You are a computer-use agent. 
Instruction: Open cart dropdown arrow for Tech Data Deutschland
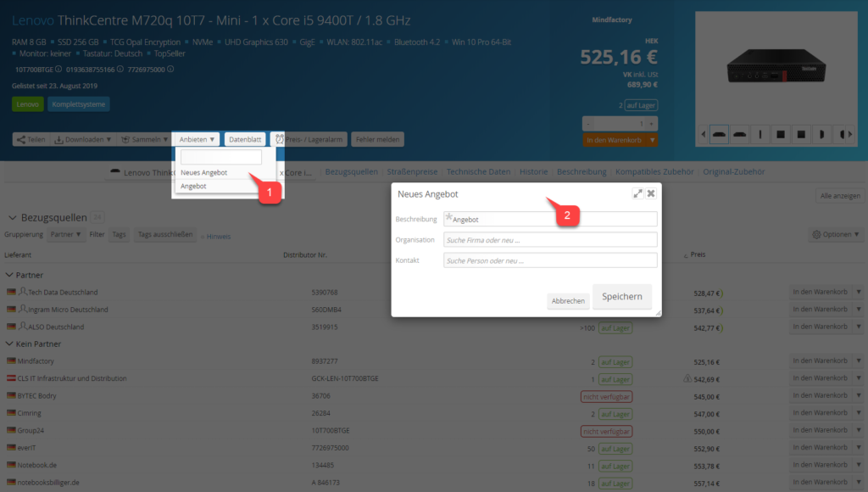(859, 292)
